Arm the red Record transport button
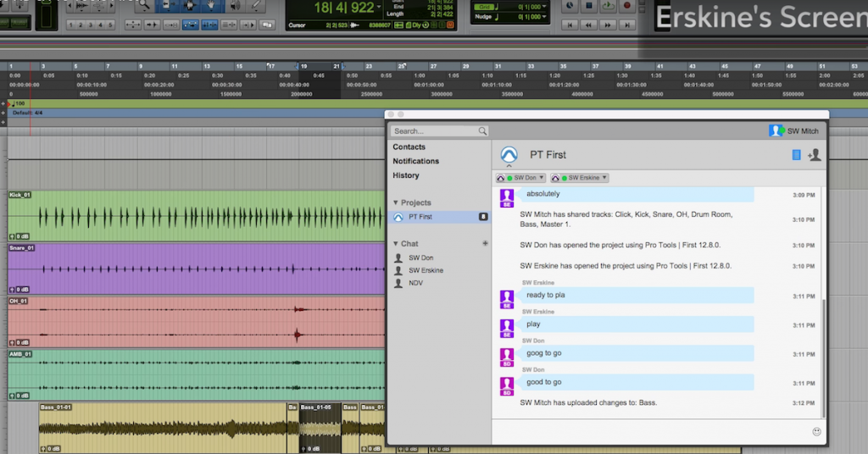This screenshot has height=454, width=868. pyautogui.click(x=626, y=6)
